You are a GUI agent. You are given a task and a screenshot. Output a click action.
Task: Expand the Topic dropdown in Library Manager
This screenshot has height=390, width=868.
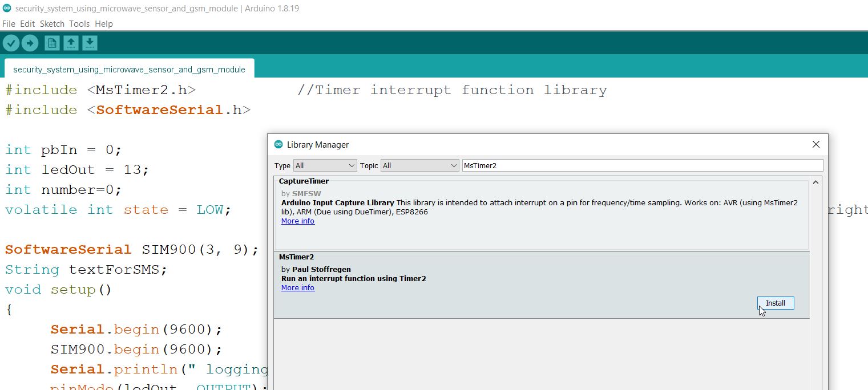pos(420,165)
